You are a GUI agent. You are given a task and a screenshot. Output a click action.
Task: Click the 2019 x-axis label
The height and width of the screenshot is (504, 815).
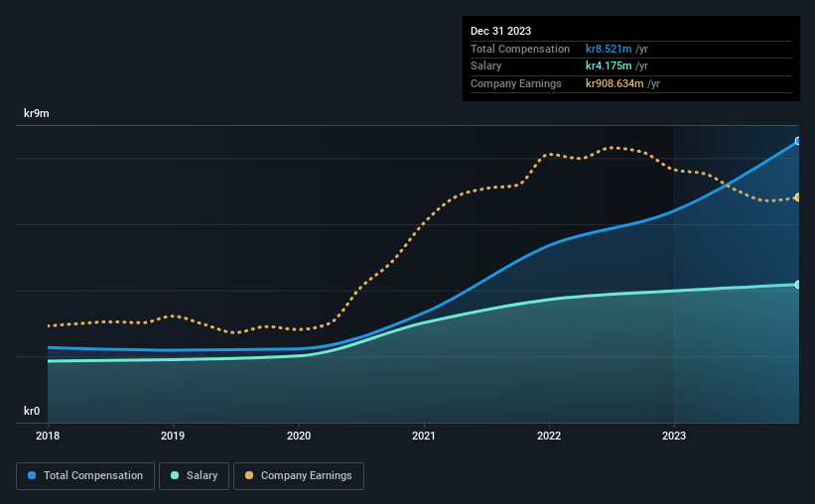[173, 436]
